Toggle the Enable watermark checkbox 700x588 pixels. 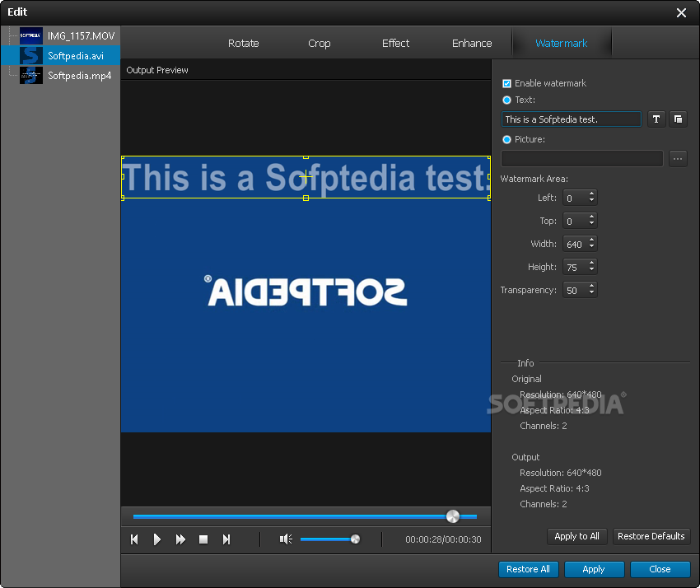tap(506, 83)
